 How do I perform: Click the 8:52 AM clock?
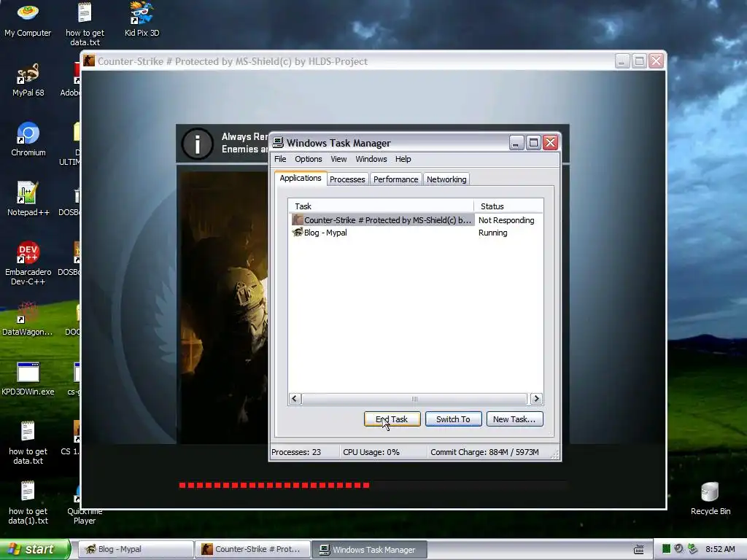tap(720, 549)
